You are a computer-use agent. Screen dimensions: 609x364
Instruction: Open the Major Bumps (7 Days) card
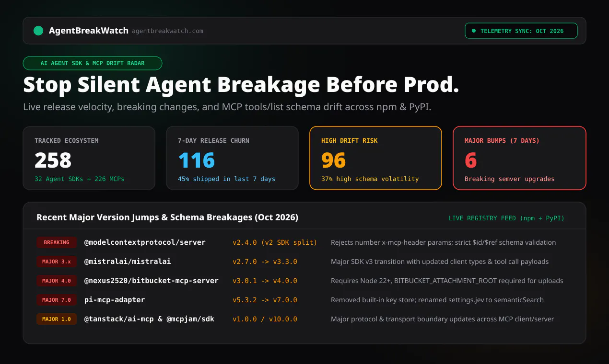click(519, 158)
